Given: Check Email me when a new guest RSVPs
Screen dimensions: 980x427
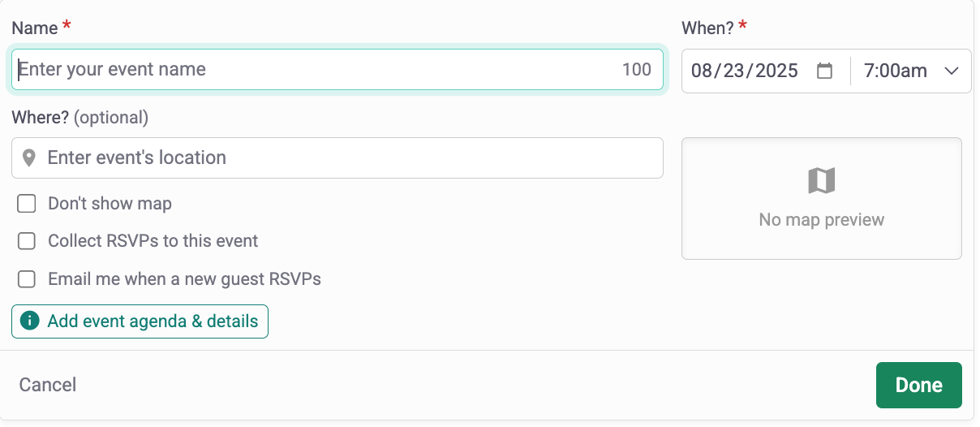Looking at the screenshot, I should pyautogui.click(x=27, y=279).
